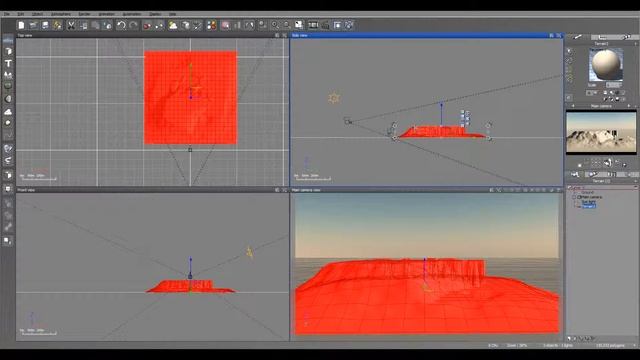
Task: Show next camera with right arrow
Action: point(629,106)
